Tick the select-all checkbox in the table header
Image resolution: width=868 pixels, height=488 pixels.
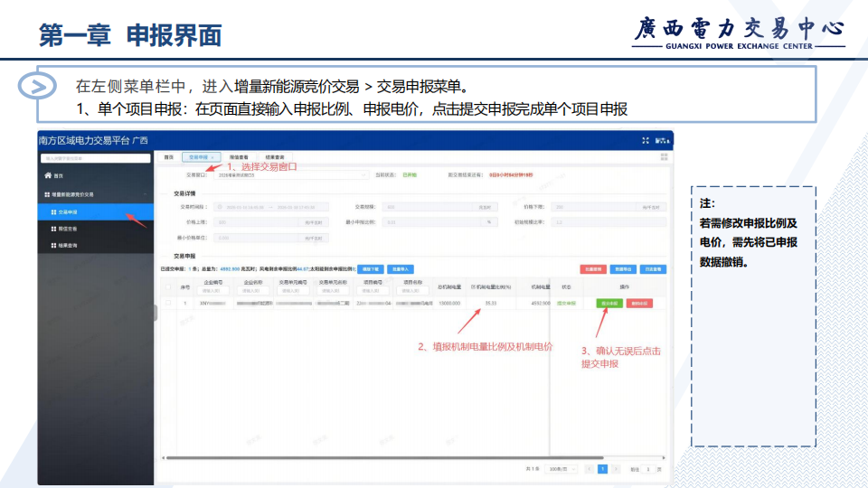pyautogui.click(x=168, y=287)
